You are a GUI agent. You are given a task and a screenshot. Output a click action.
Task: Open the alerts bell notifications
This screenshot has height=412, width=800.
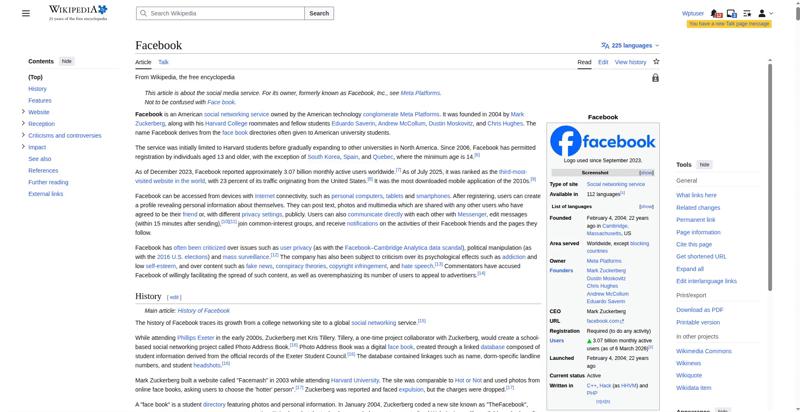tap(717, 13)
